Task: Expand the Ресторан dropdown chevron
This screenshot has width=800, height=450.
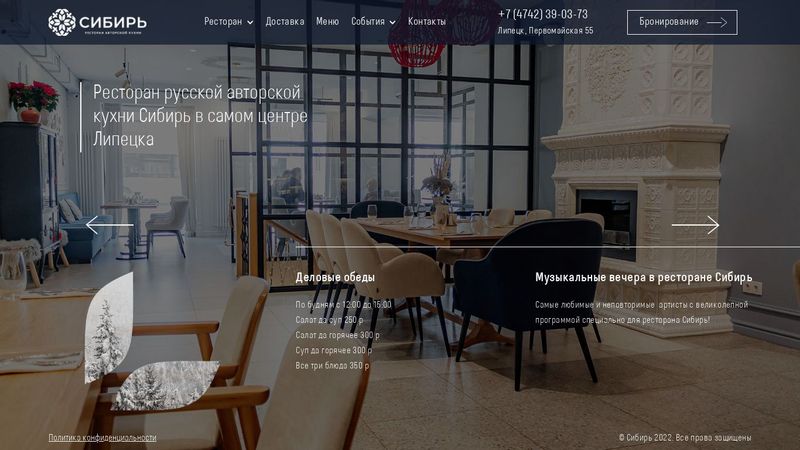Action: click(250, 22)
